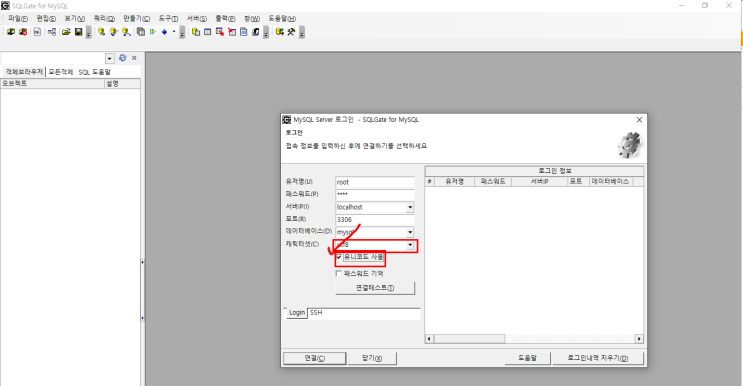
Task: Click the connect to server toolbar icon
Action: pos(10,32)
